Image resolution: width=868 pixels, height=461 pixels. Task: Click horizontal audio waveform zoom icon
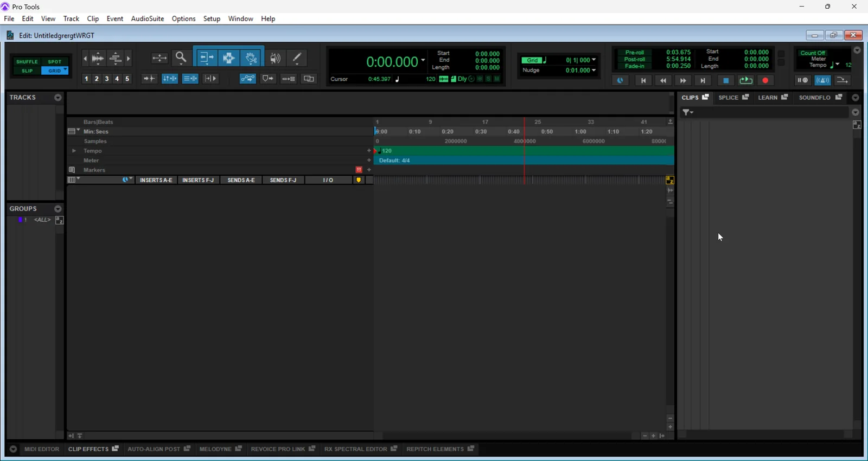[98, 58]
